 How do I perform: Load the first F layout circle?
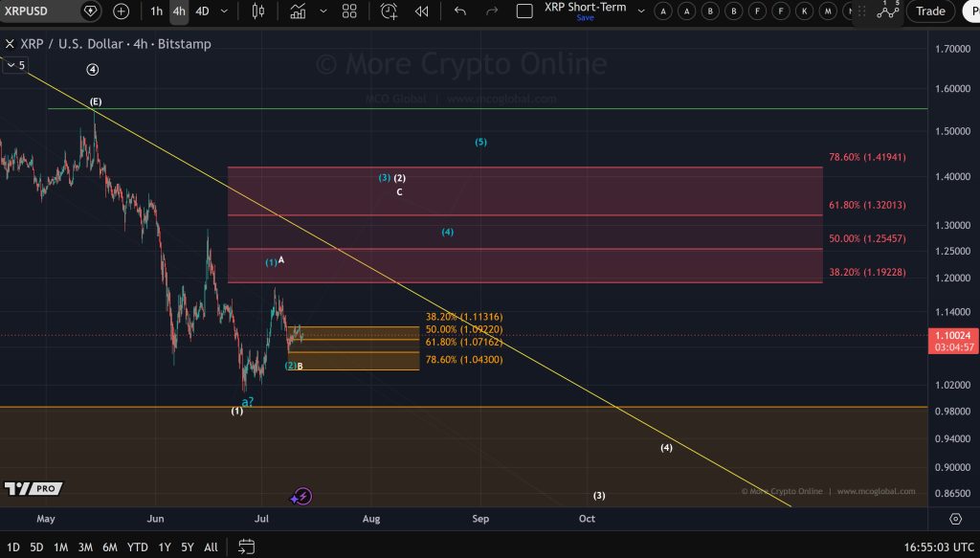758,11
